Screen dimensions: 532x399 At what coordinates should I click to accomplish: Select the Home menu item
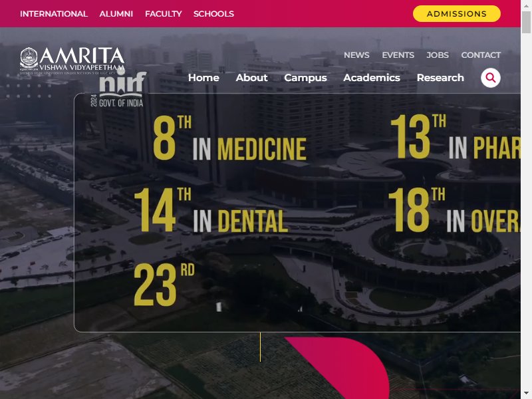pyautogui.click(x=203, y=78)
